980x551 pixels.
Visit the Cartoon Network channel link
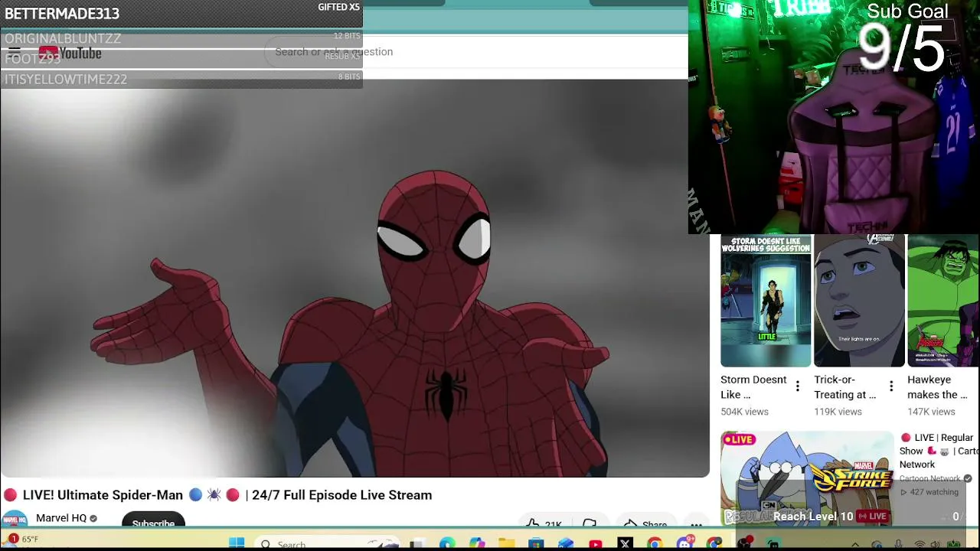point(929,479)
